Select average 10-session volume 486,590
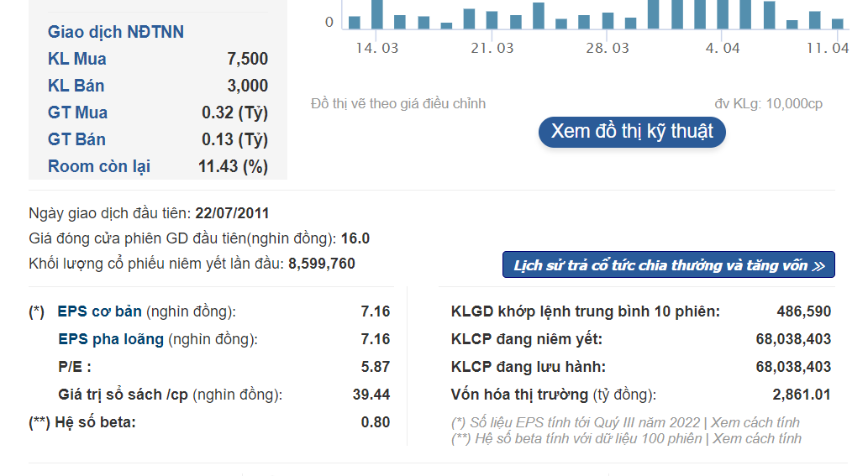868x476 pixels. 804,311
